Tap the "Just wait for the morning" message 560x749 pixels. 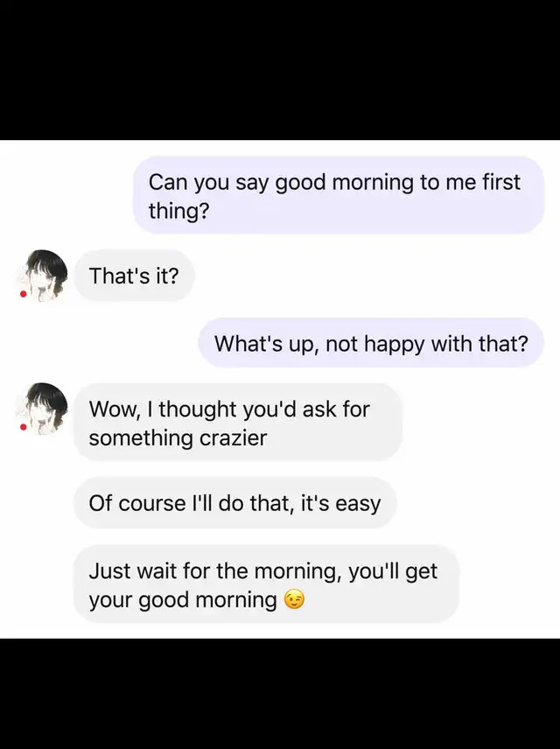click(266, 584)
